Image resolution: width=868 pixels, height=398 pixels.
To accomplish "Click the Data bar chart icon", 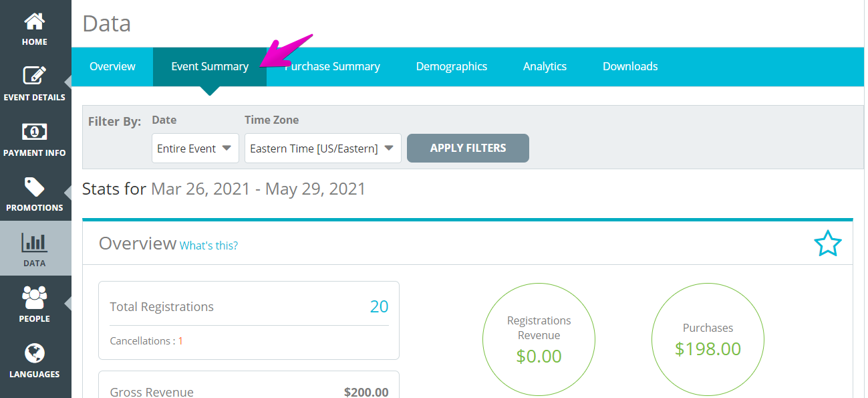I will (x=35, y=242).
